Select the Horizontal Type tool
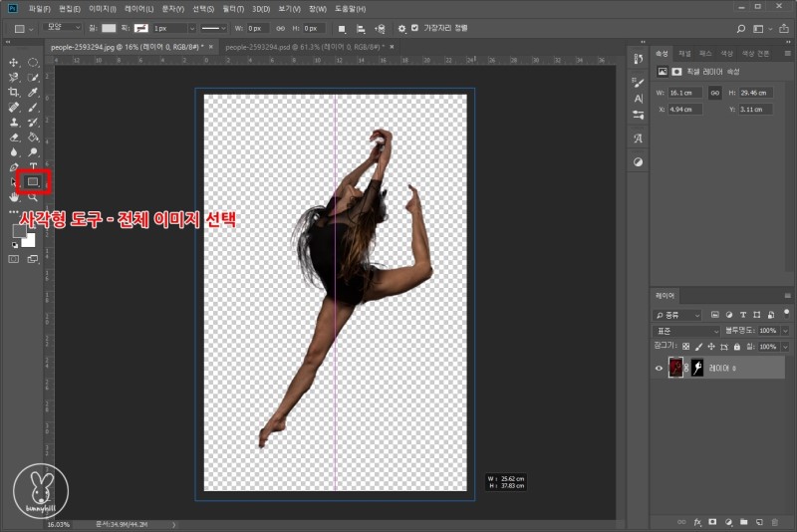Image resolution: width=797 pixels, height=532 pixels. coord(33,166)
